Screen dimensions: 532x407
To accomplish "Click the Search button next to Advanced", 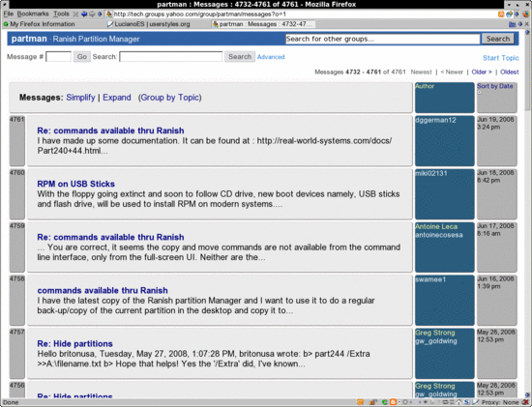I will click(240, 57).
